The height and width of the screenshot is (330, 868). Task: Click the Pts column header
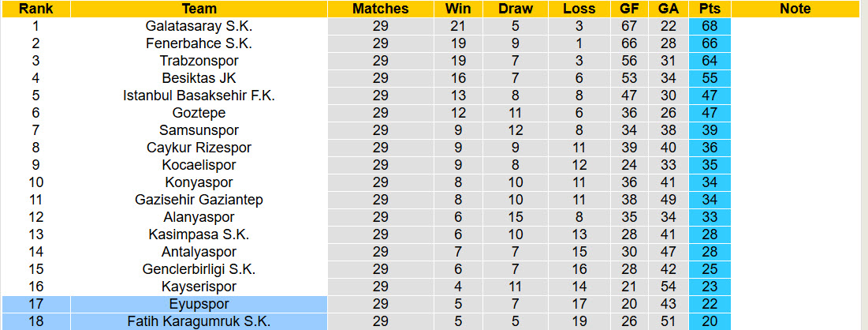click(x=710, y=9)
